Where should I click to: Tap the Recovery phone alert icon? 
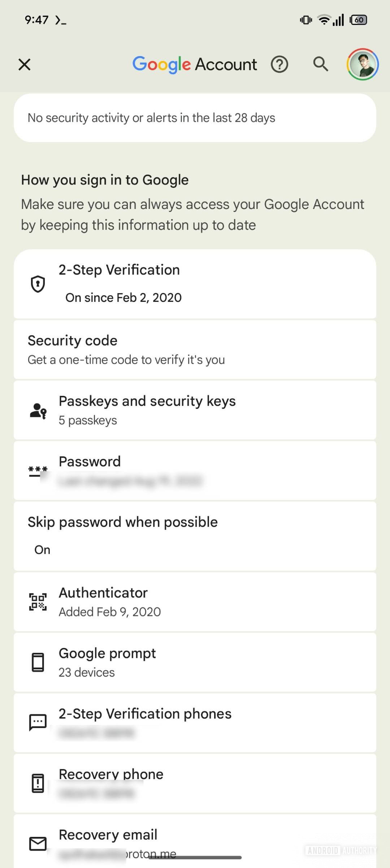[x=38, y=783]
